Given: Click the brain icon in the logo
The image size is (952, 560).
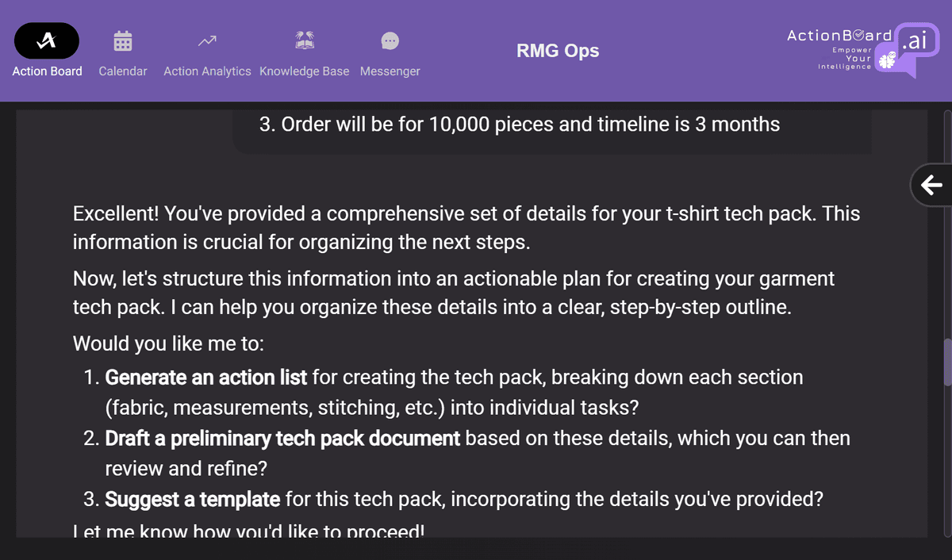Looking at the screenshot, I should (886, 61).
